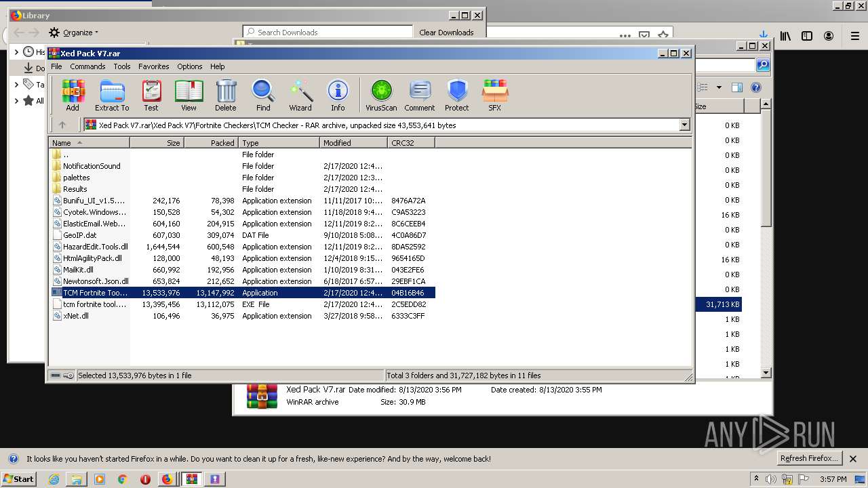Click the Organize dropdown in Library window
Viewport: 868px width, 488px height.
click(x=73, y=33)
